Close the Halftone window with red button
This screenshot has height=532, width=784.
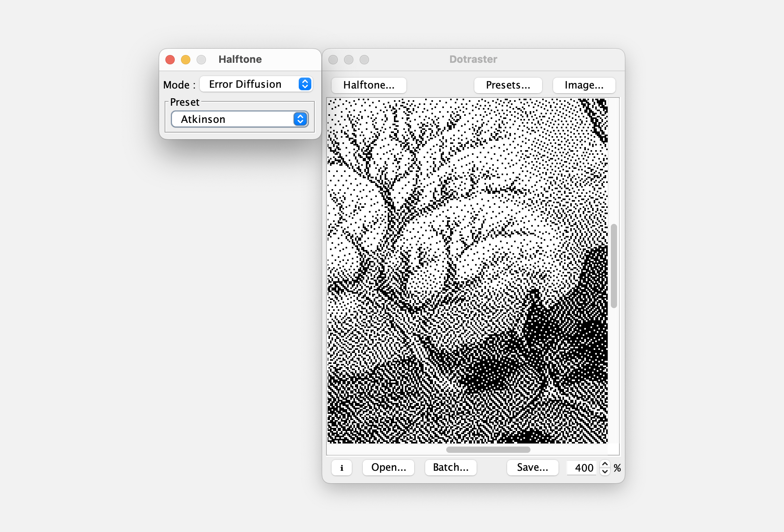click(170, 59)
